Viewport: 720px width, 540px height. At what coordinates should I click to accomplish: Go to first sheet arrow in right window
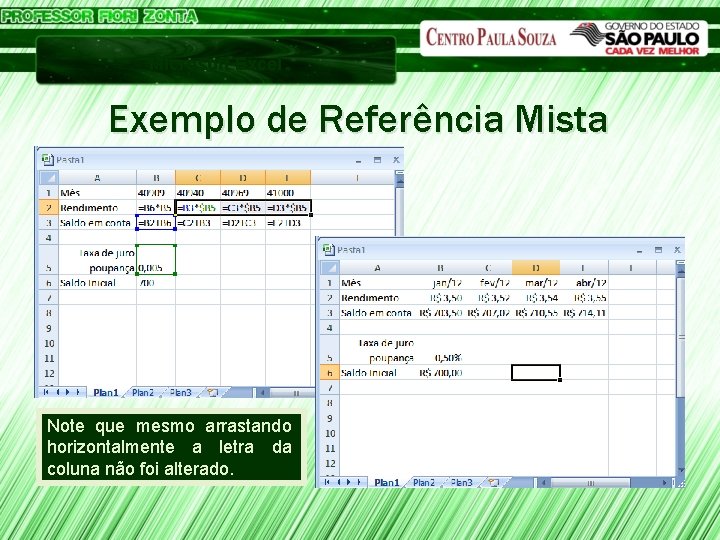(327, 482)
